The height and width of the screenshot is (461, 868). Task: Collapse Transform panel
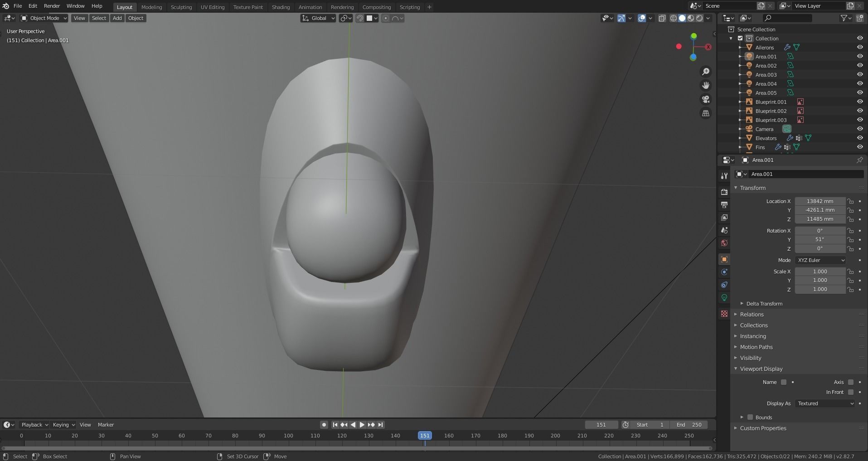click(752, 188)
